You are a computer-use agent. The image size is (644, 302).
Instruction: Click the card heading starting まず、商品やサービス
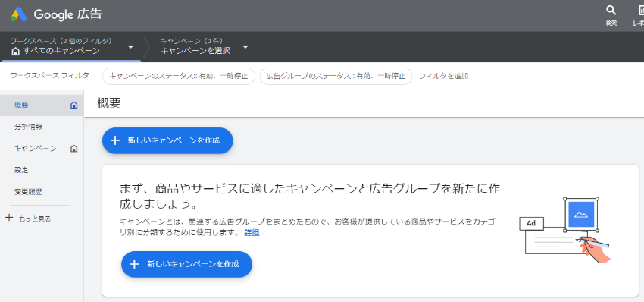click(x=310, y=197)
